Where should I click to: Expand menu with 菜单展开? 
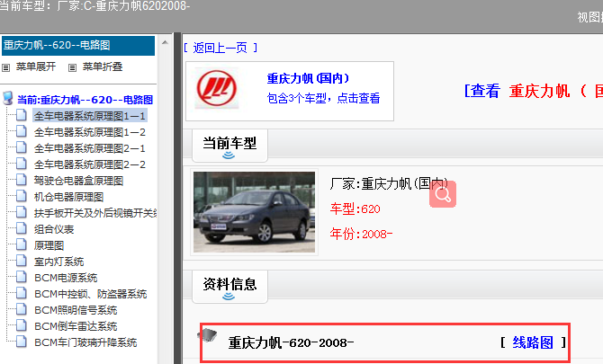pos(36,67)
